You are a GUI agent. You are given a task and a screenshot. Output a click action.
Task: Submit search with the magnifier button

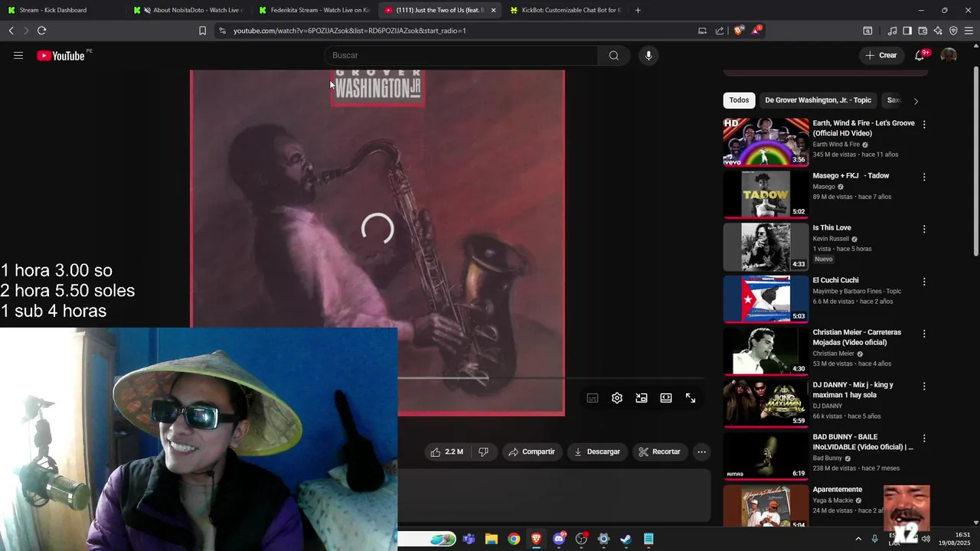pyautogui.click(x=613, y=55)
